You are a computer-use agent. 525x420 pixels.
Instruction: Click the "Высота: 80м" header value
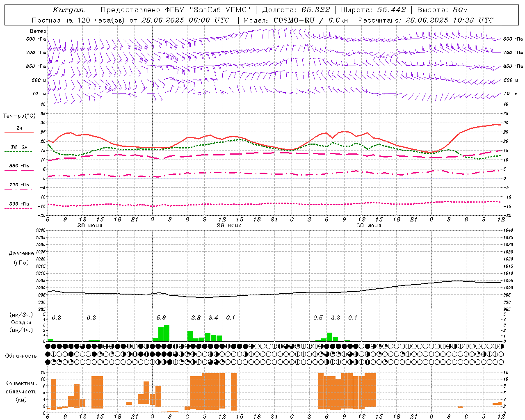[442, 10]
